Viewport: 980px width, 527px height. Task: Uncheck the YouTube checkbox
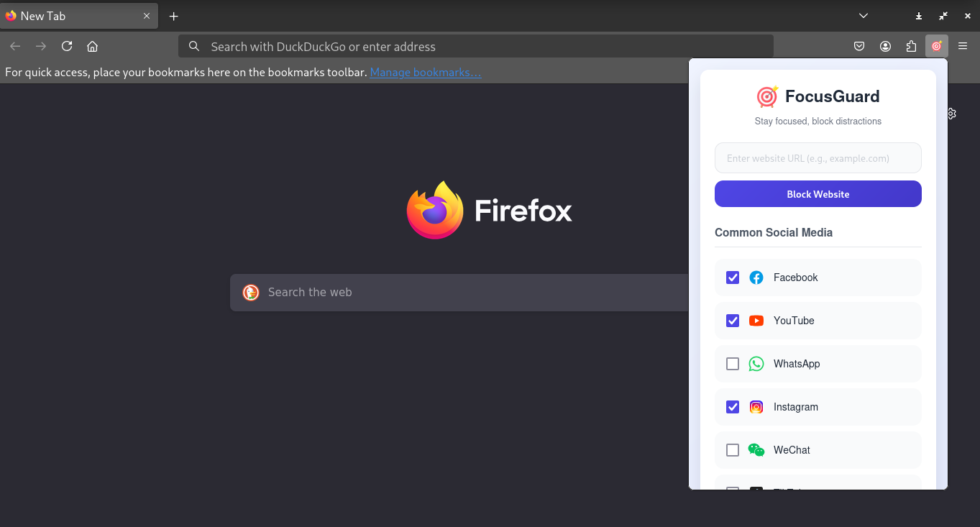tap(733, 321)
